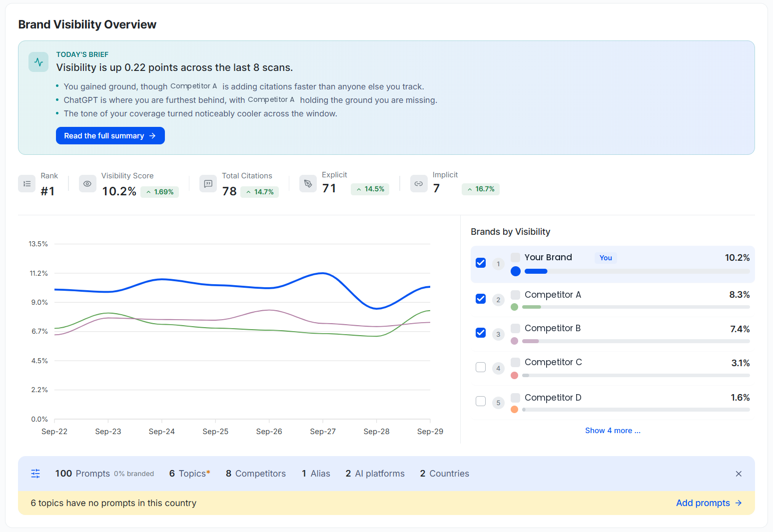773x532 pixels.
Task: Click the Competitor A logo placeholder
Action: (x=515, y=295)
